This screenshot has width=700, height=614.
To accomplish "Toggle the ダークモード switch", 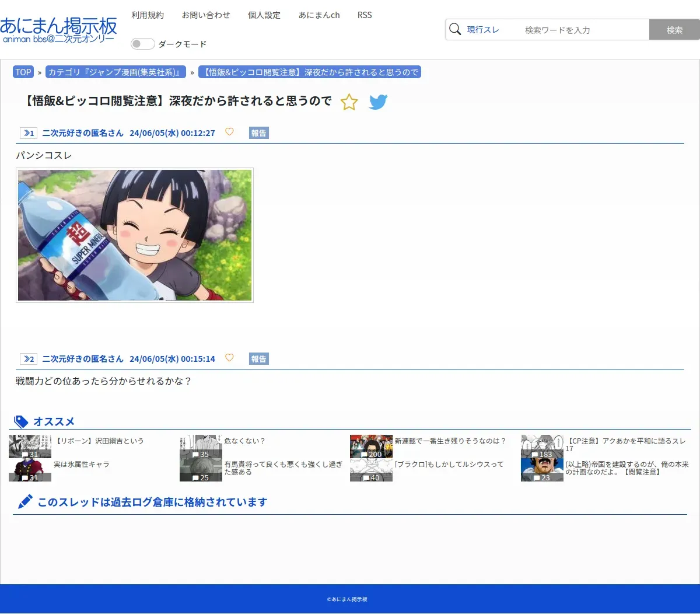I will click(142, 44).
